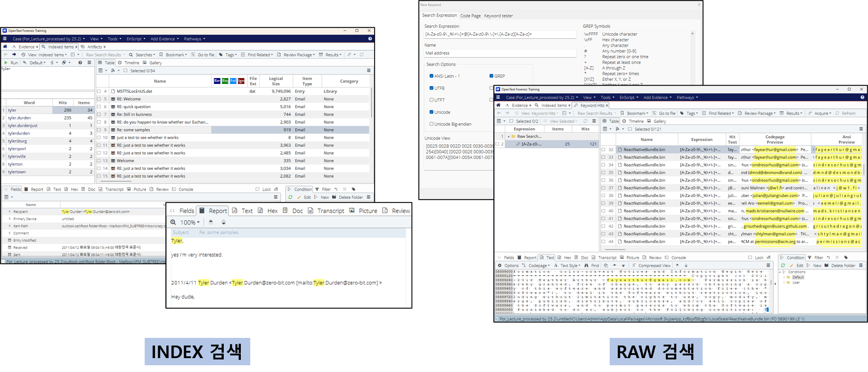Click the Home icon in the Keyword Hits window
This screenshot has width=868, height=372.
[x=498, y=105]
